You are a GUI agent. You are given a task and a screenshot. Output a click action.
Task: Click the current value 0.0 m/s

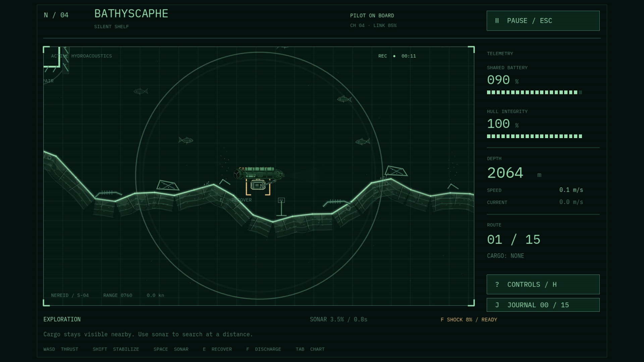click(x=571, y=202)
